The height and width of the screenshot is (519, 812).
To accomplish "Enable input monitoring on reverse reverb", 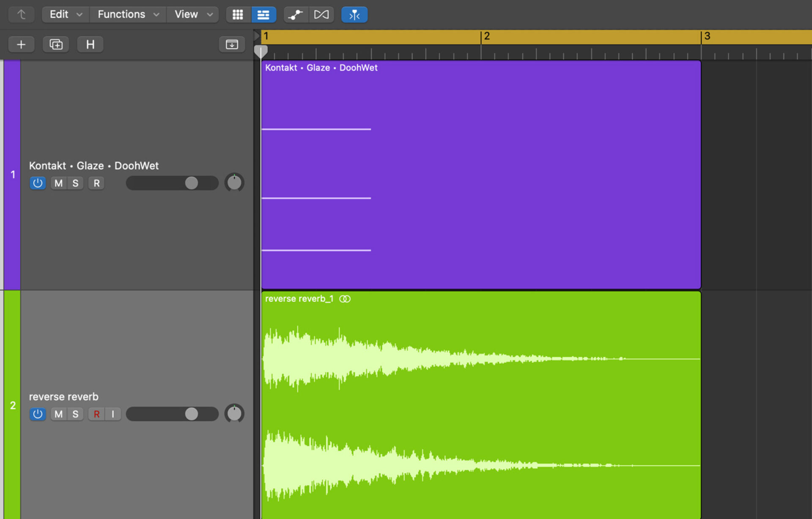I will 112,414.
